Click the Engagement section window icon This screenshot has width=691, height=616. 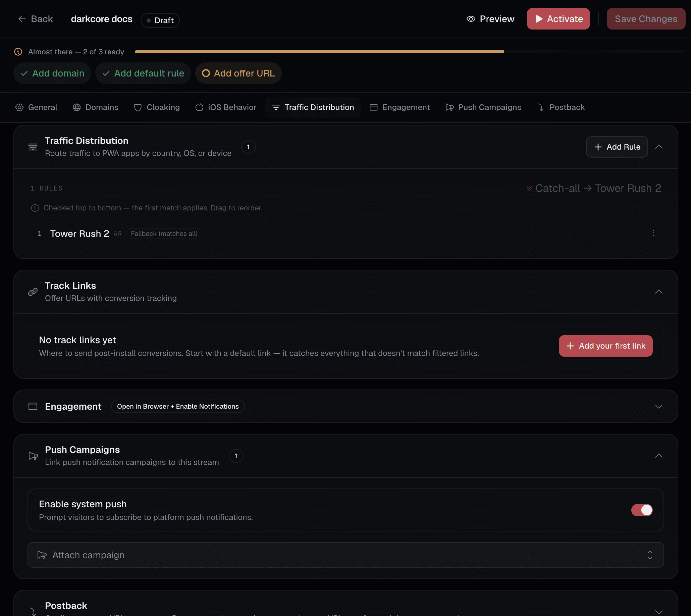(33, 406)
